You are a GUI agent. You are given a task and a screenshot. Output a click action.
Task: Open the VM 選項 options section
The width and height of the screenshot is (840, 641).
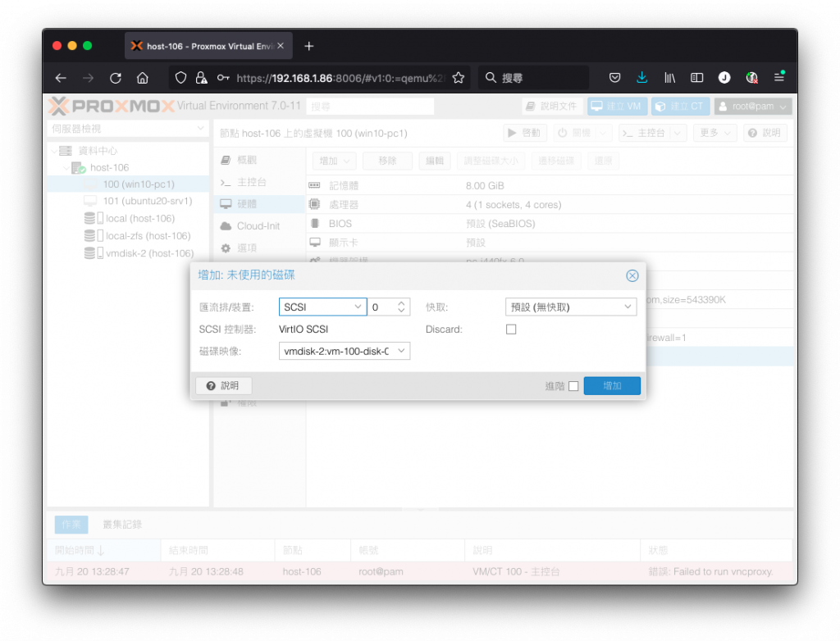(259, 248)
